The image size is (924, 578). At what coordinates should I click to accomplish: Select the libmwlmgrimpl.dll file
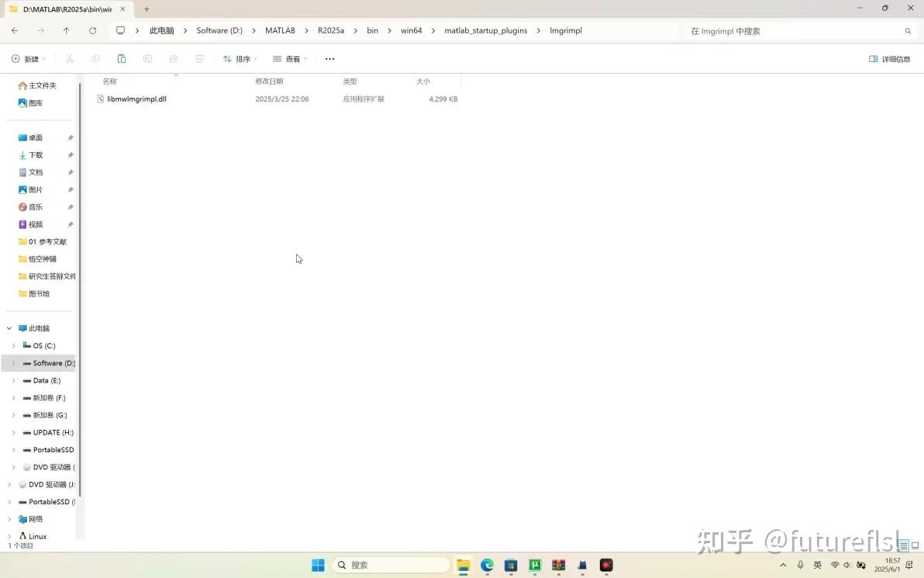[136, 99]
